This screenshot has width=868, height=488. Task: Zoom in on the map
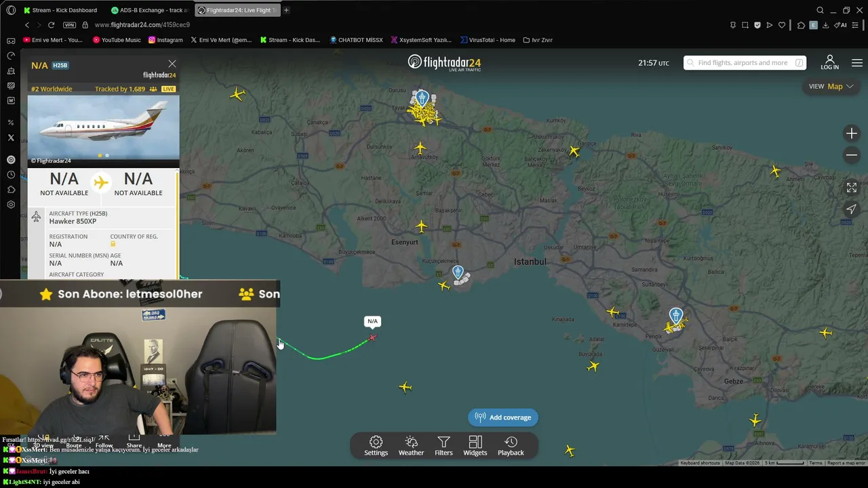coord(852,134)
